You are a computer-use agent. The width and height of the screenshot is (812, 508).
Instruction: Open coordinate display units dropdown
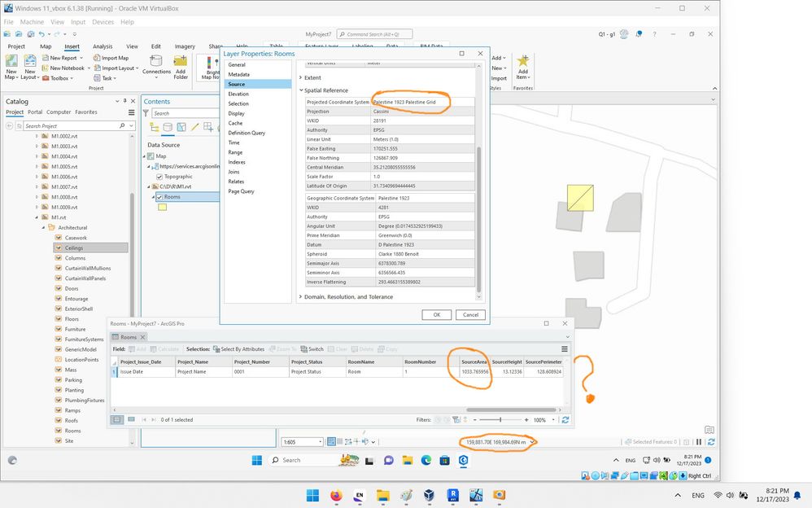(x=531, y=442)
